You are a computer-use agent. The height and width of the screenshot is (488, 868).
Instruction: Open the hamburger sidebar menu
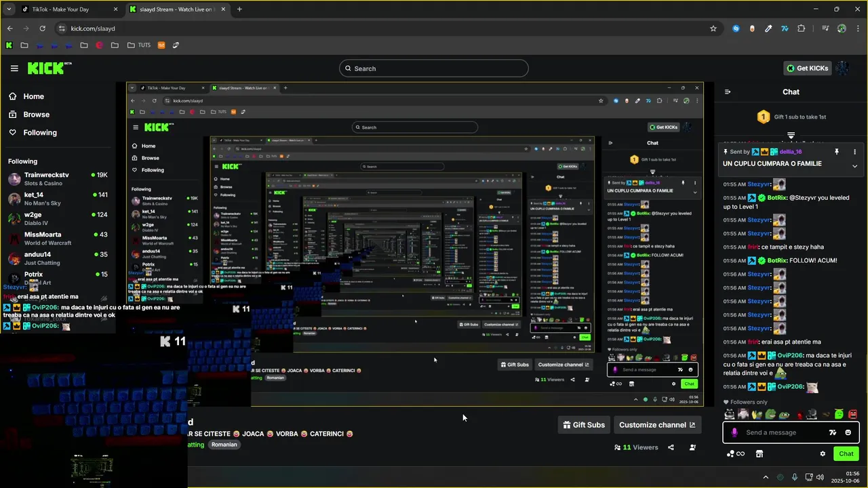14,68
